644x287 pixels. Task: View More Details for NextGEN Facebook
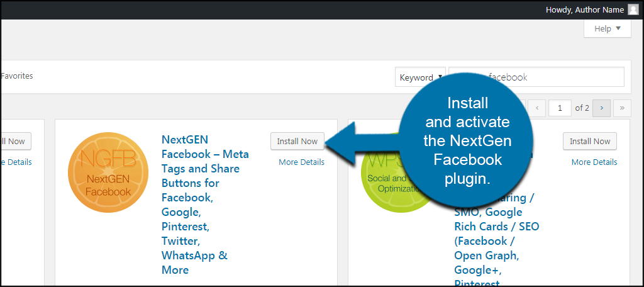pos(301,162)
